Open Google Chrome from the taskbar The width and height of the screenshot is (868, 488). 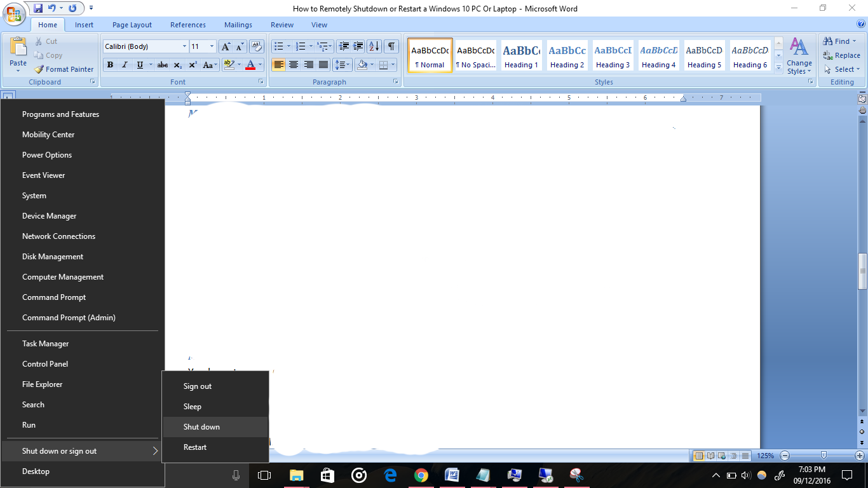[421, 475]
